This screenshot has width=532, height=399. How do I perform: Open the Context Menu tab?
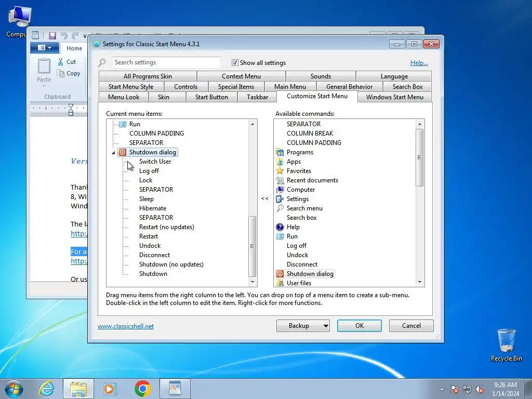coord(241,76)
